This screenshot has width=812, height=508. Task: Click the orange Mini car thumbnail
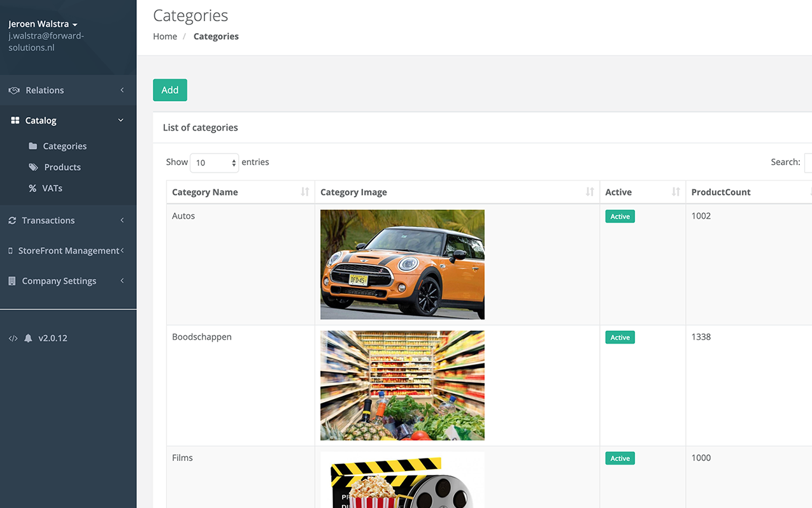[x=402, y=264]
